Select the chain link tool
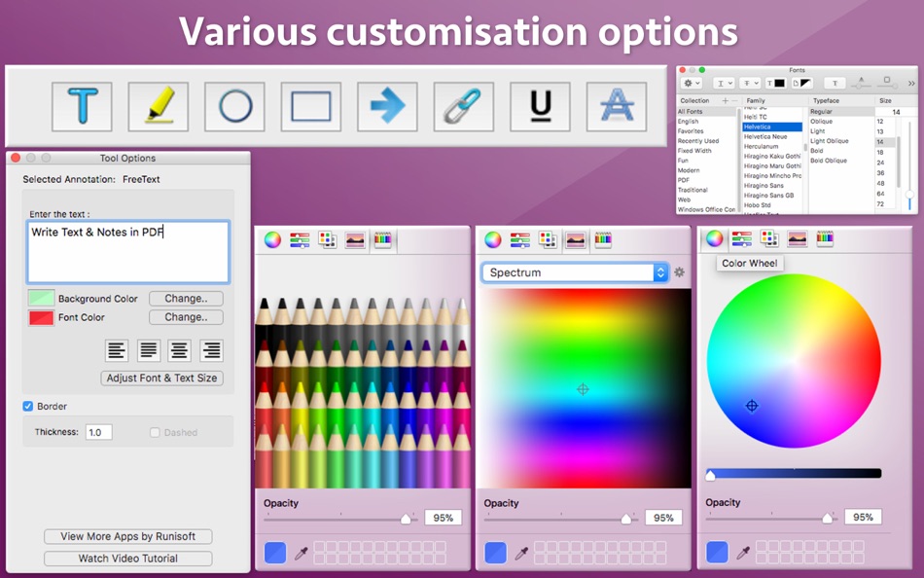924x578 pixels. coord(464,107)
